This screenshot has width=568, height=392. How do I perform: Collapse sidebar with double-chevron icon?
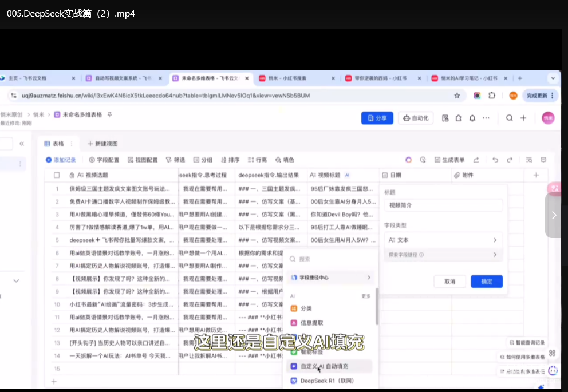[x=22, y=144]
